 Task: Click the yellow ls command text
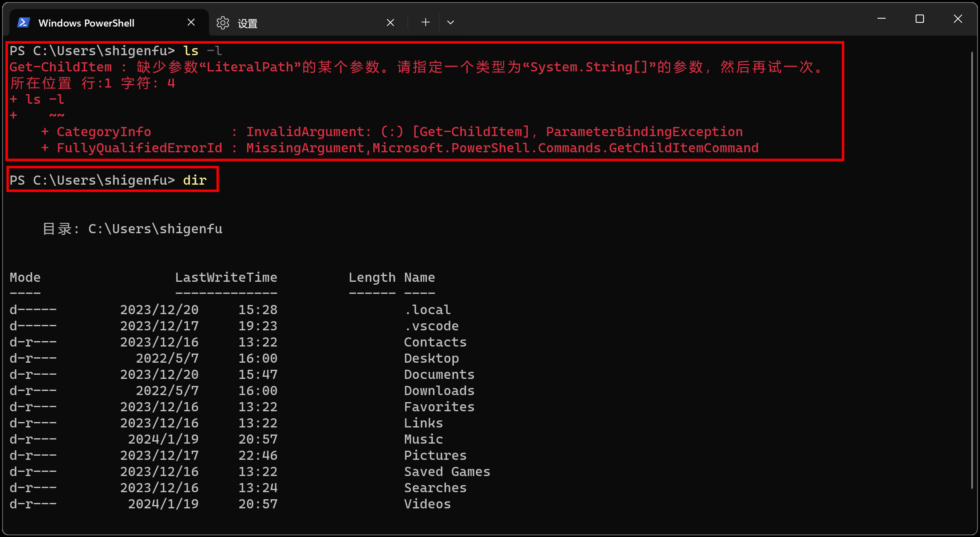coord(191,50)
